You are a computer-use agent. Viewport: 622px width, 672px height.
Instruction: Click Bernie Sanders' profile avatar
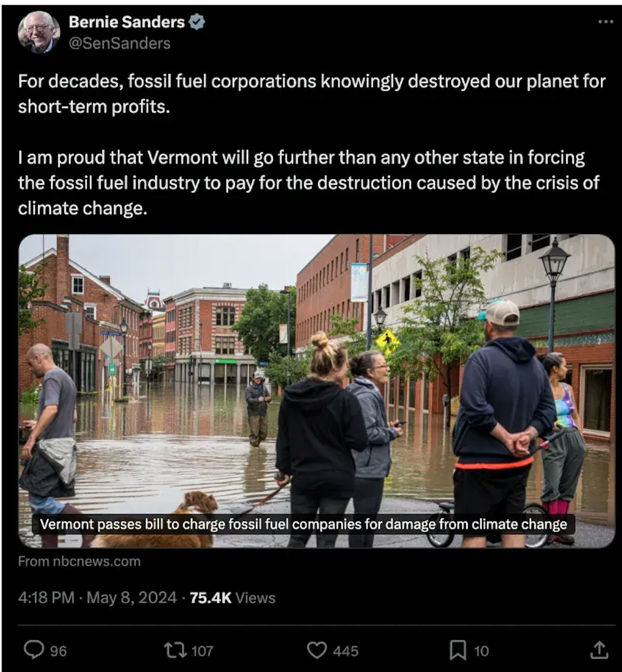coord(38,32)
